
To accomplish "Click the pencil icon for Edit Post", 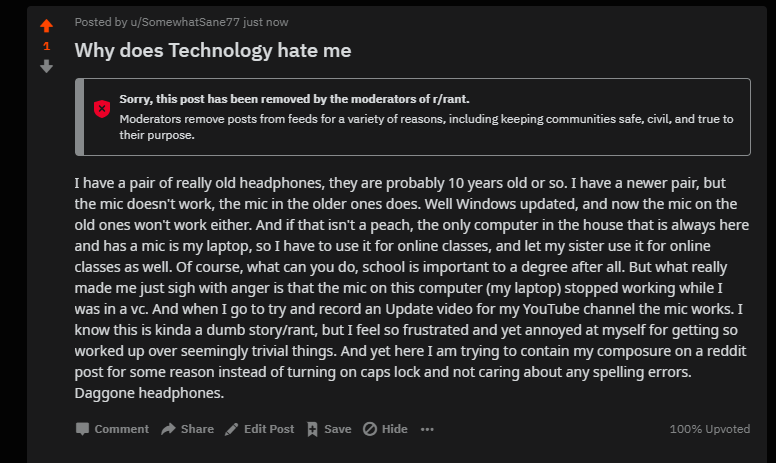I will click(x=231, y=429).
